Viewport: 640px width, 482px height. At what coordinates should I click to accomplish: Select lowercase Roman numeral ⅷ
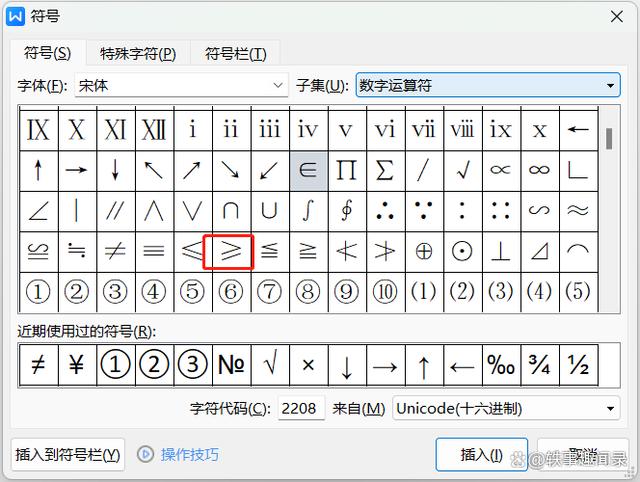(x=462, y=130)
